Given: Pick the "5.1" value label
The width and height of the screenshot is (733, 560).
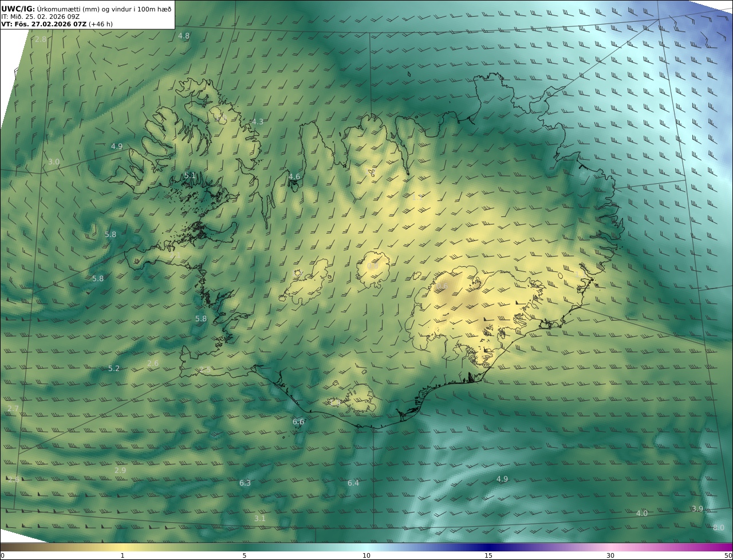Looking at the screenshot, I should (190, 175).
